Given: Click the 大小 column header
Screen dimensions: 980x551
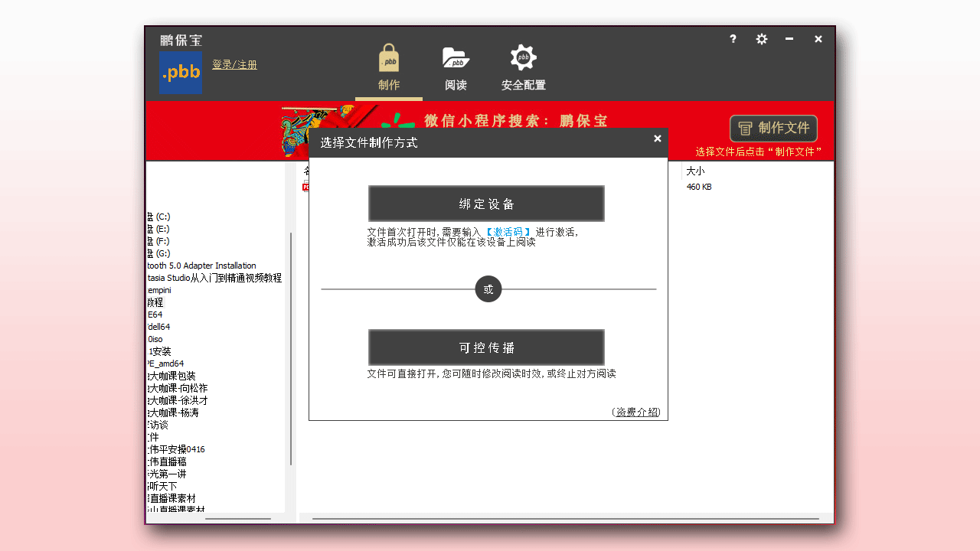Looking at the screenshot, I should [x=696, y=171].
